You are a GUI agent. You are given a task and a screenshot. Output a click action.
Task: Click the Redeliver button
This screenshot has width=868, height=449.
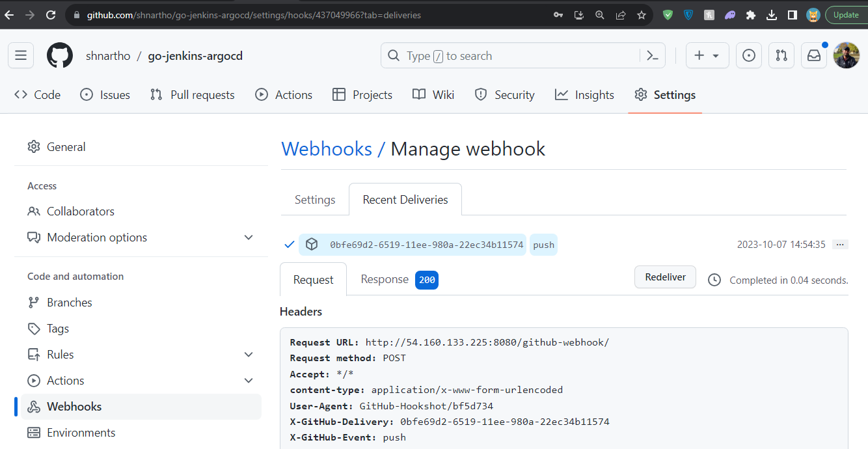(665, 277)
